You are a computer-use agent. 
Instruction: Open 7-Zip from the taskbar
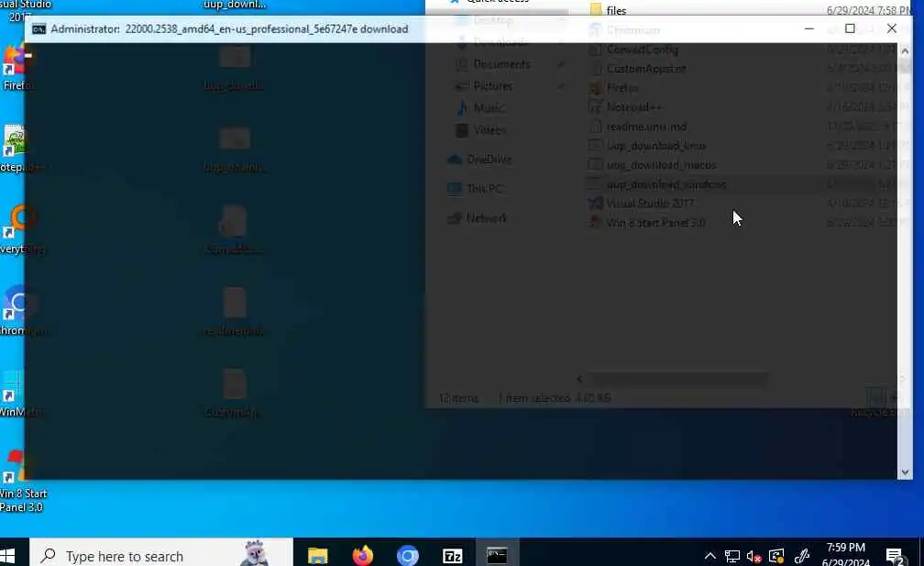pyautogui.click(x=452, y=555)
